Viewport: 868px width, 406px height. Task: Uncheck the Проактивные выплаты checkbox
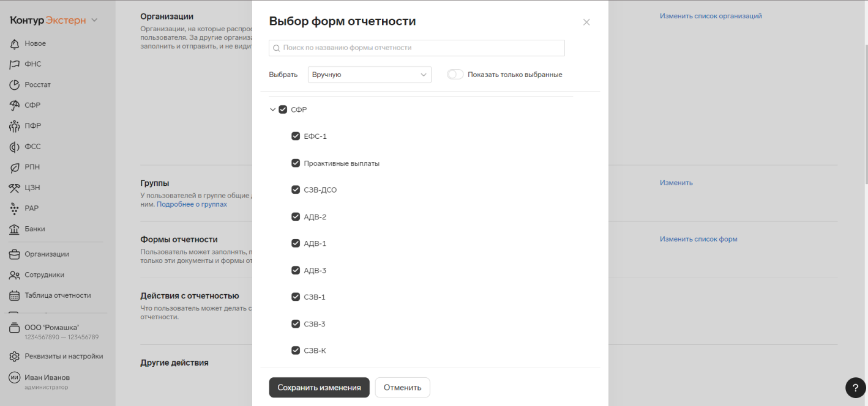[x=296, y=163]
